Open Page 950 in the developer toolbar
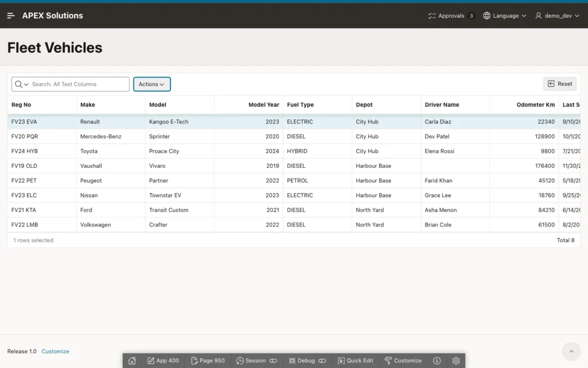This screenshot has height=368, width=588. click(208, 361)
